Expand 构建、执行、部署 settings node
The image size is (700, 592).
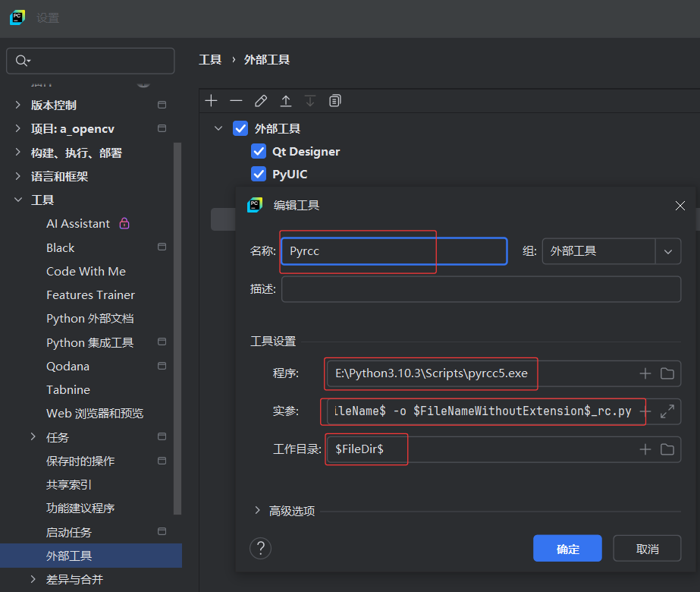18,153
